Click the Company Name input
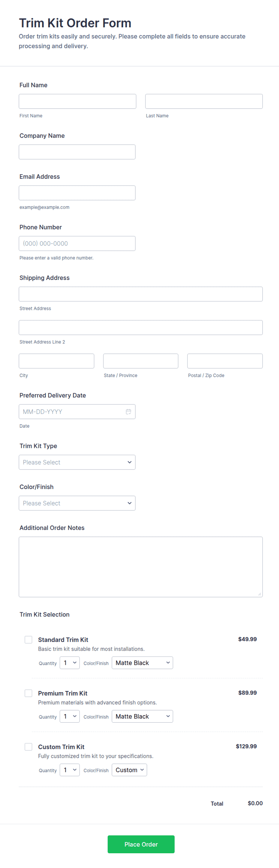Viewport: 279px width, 868px height. (77, 152)
